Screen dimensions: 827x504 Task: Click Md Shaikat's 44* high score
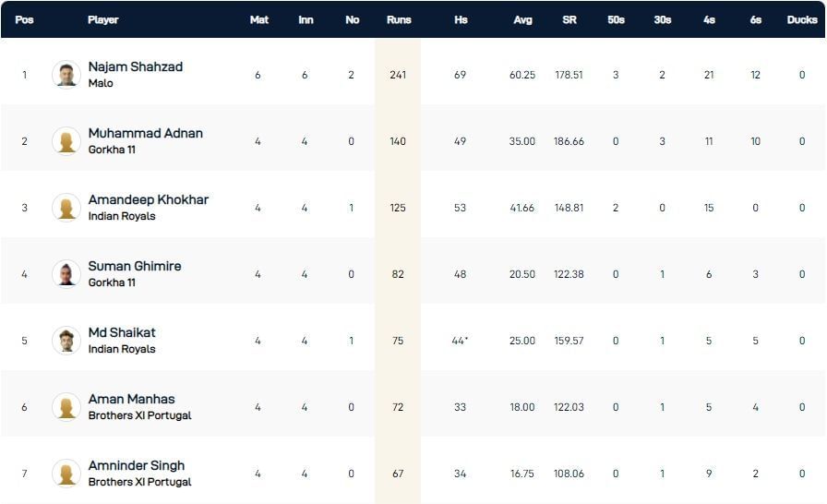(461, 341)
